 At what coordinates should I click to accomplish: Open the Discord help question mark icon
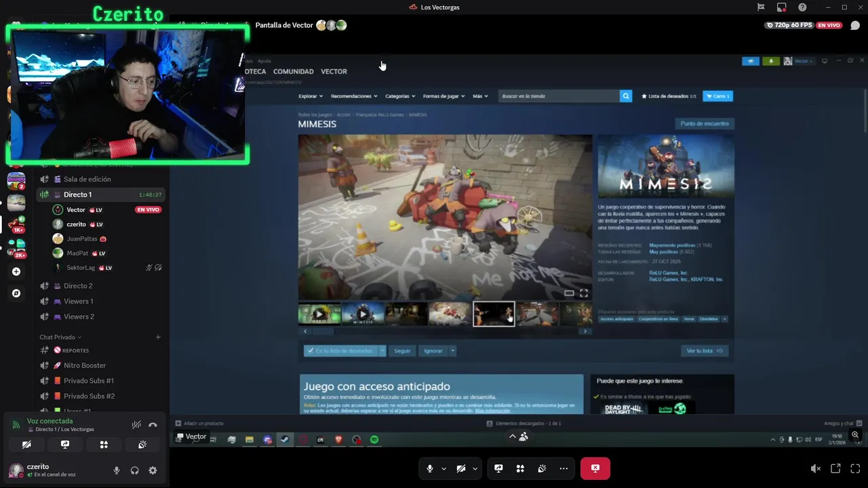click(x=802, y=7)
